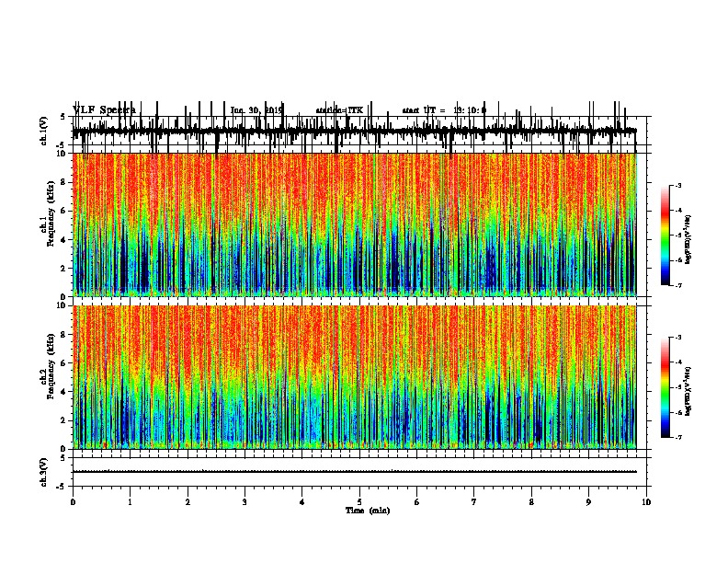The image size is (728, 563).
Task: Click the time axis tick label "2"
Action: coord(188,502)
